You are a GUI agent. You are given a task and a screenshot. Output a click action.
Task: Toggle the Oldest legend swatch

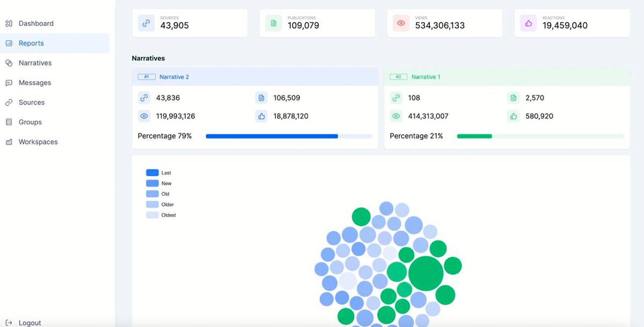click(152, 215)
